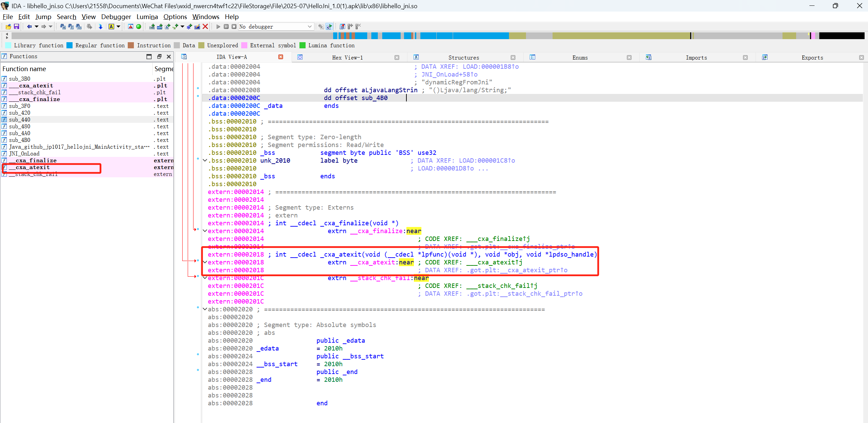
Task: Click the blue down arrow icon
Action: pos(100,27)
